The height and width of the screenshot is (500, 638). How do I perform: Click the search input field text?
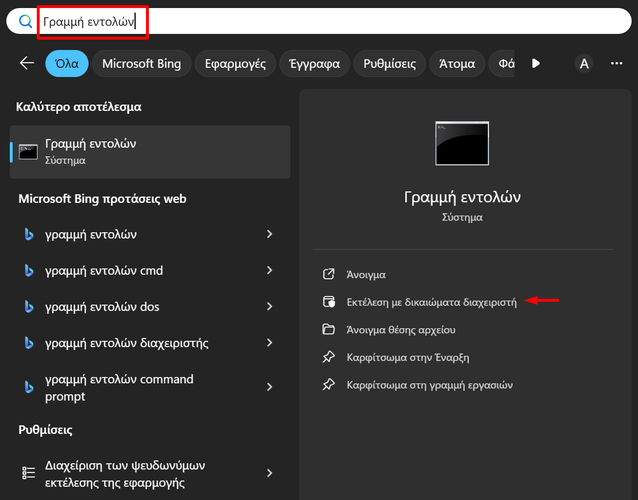tap(89, 21)
